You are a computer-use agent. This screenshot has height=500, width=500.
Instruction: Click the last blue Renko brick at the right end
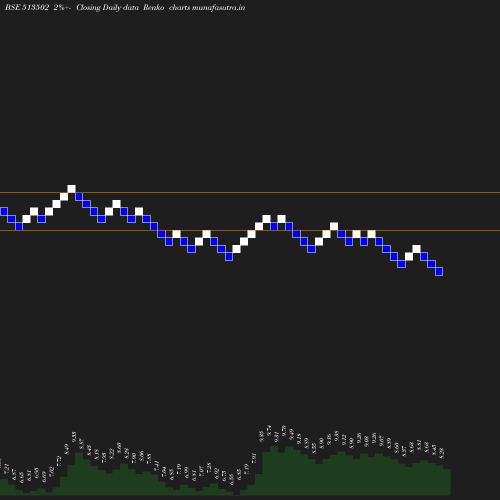click(x=439, y=271)
